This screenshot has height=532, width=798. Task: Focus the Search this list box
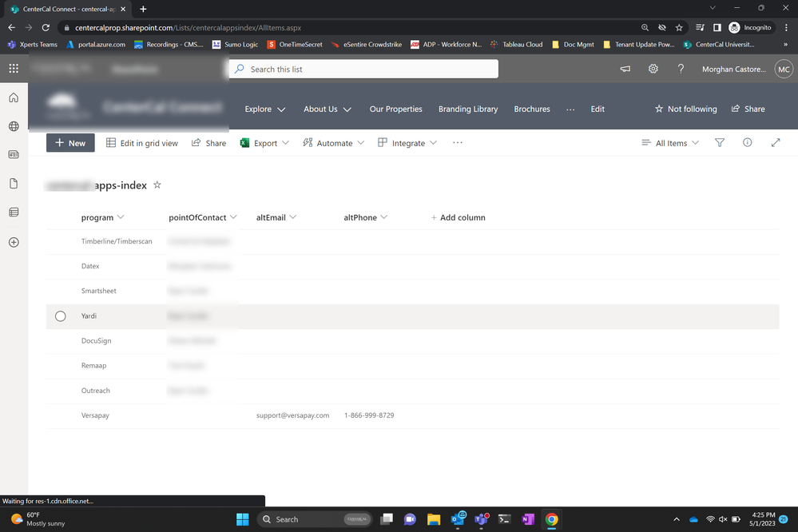point(363,69)
